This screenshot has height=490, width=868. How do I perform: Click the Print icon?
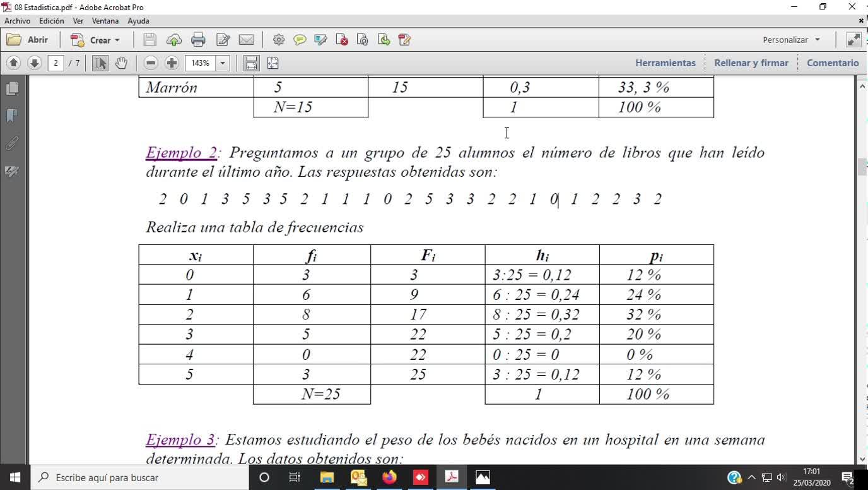tap(198, 40)
